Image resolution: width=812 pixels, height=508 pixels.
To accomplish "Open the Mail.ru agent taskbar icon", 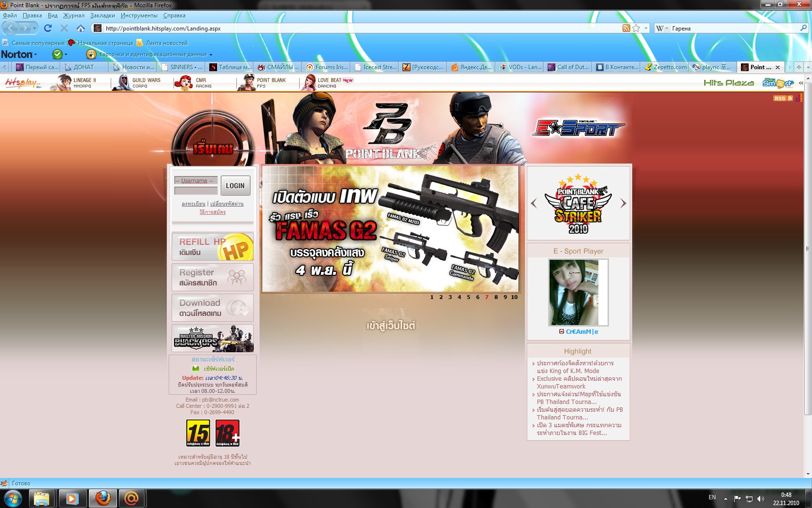I will [131, 498].
